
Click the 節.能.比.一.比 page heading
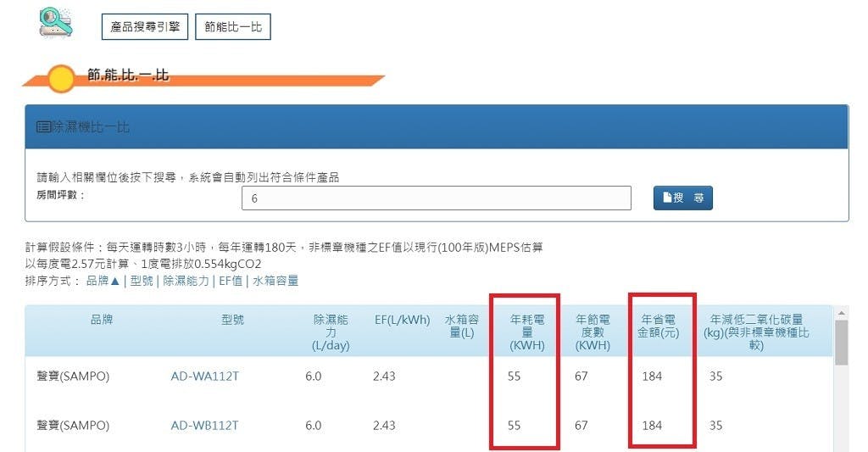pos(129,75)
